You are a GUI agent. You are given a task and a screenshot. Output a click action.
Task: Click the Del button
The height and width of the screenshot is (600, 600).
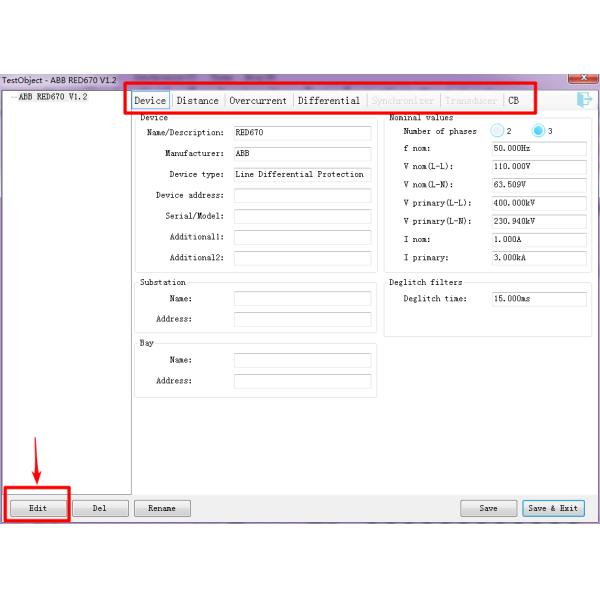(x=100, y=508)
